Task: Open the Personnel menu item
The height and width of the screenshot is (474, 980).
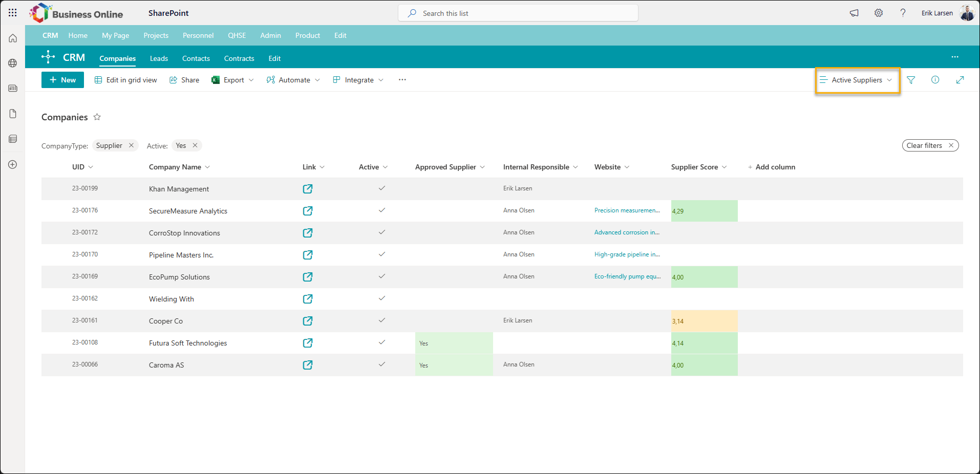Action: coord(198,35)
